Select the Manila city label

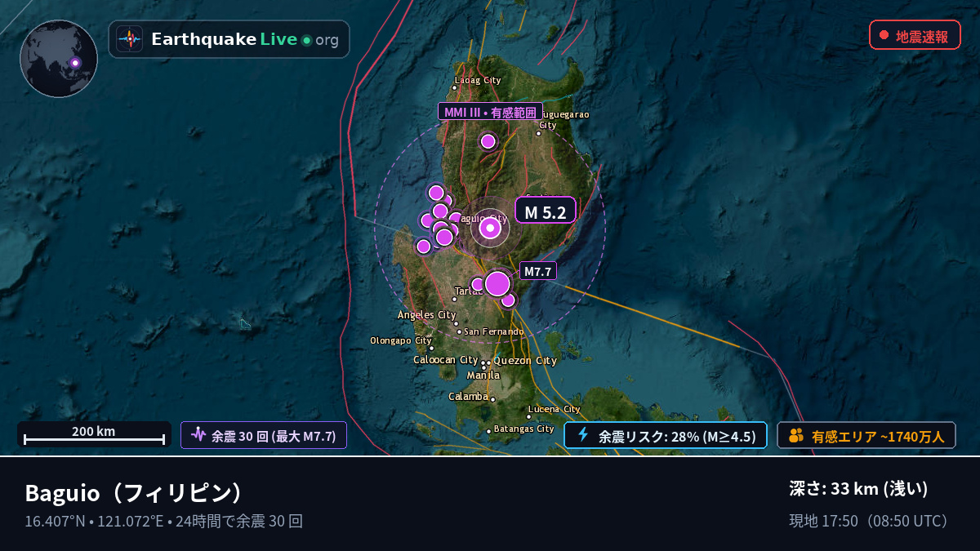pos(483,375)
